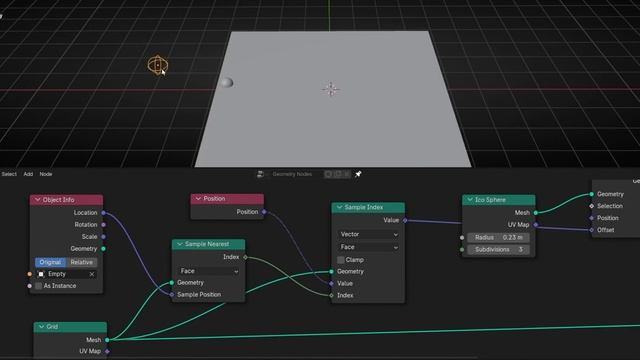Select Original transform space
640x360 pixels.
pos(50,262)
